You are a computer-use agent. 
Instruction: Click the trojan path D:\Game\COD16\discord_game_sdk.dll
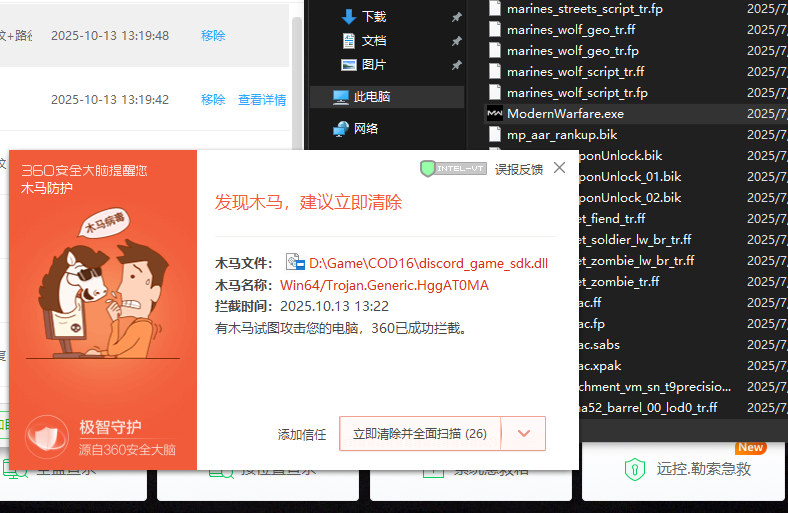pyautogui.click(x=428, y=263)
